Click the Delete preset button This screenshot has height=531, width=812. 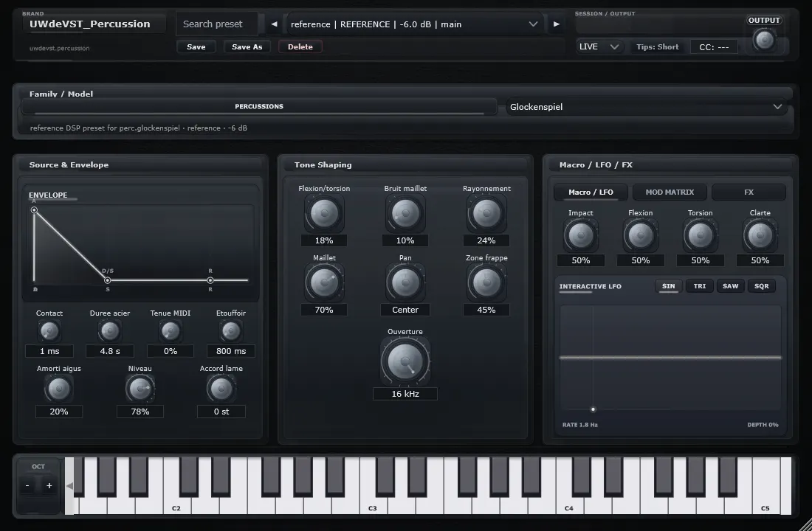tap(300, 46)
